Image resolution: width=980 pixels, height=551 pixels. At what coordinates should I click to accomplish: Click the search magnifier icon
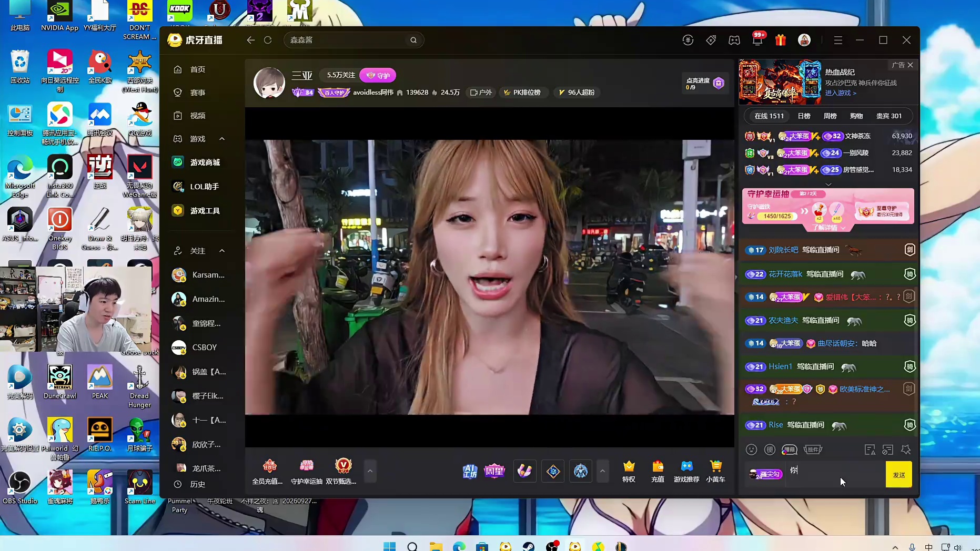click(413, 40)
